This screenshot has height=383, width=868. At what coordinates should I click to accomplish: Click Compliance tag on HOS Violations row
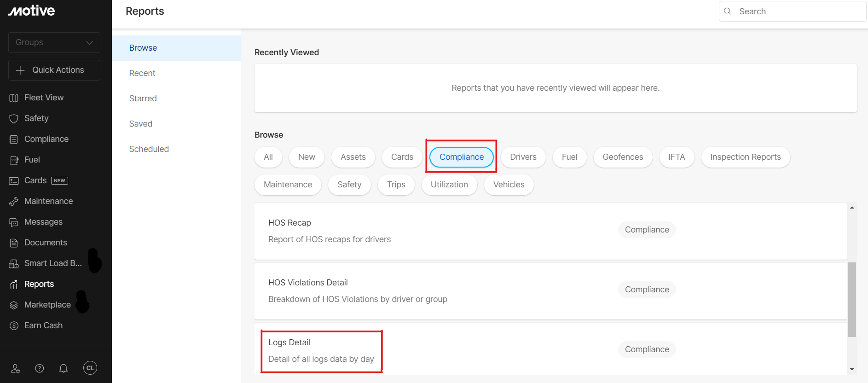point(647,290)
